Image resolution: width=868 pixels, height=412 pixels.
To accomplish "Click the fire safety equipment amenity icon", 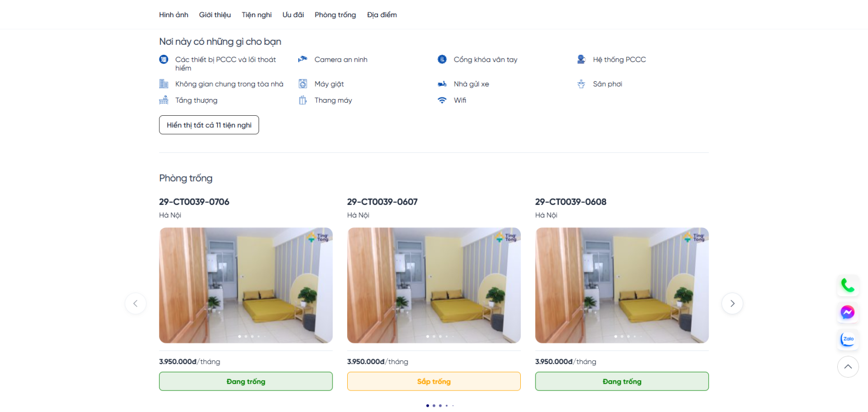I will coord(164,59).
